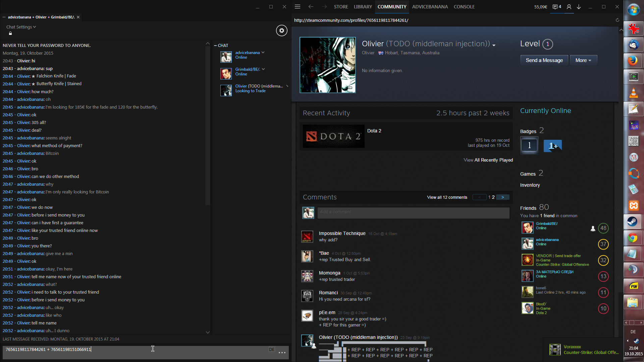Open friends list person icon
The height and width of the screenshot is (362, 644).
(569, 7)
